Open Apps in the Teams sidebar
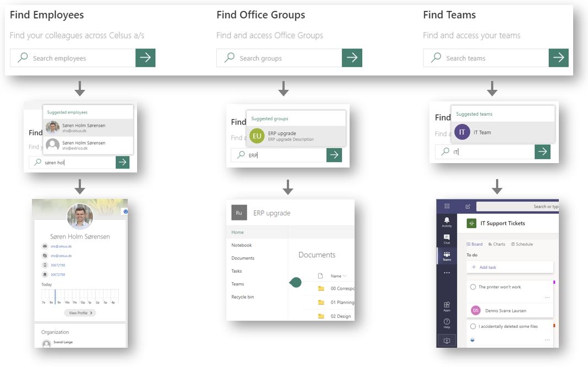Viewport: 588px width, 367px height. [x=447, y=306]
